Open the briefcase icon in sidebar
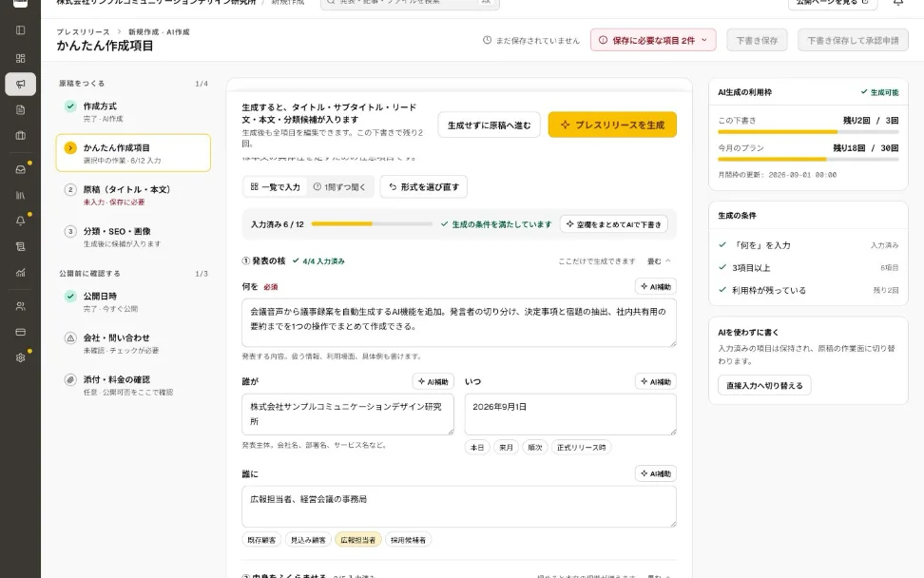The height and width of the screenshot is (578, 924). [x=20, y=136]
